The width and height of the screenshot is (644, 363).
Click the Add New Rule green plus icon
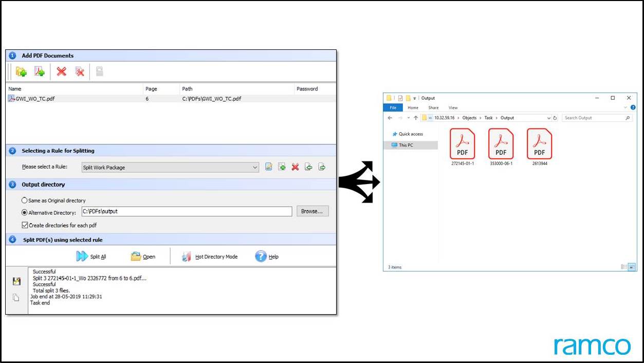282,167
